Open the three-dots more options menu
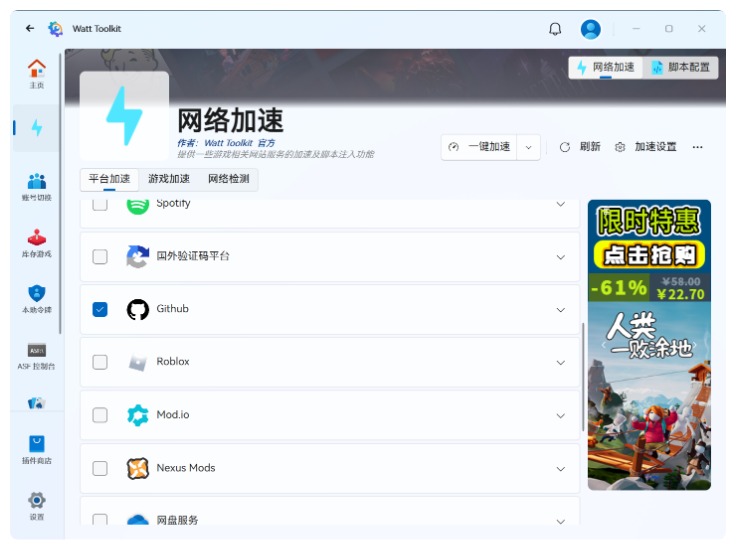 [698, 147]
